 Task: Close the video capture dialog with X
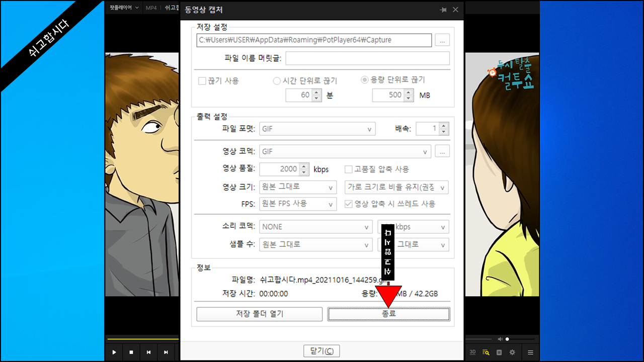tap(455, 10)
